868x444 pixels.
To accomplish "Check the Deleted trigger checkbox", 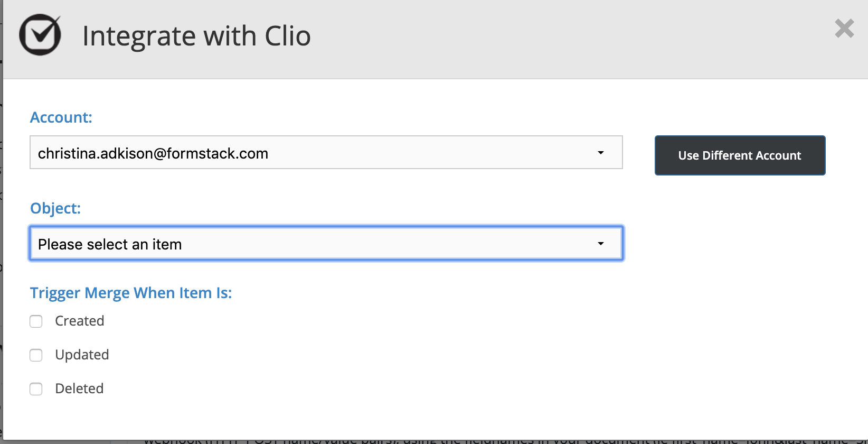I will [x=36, y=389].
